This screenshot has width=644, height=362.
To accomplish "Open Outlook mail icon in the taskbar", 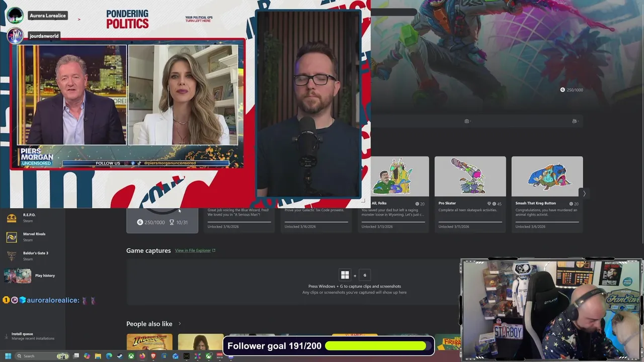I will [x=175, y=356].
